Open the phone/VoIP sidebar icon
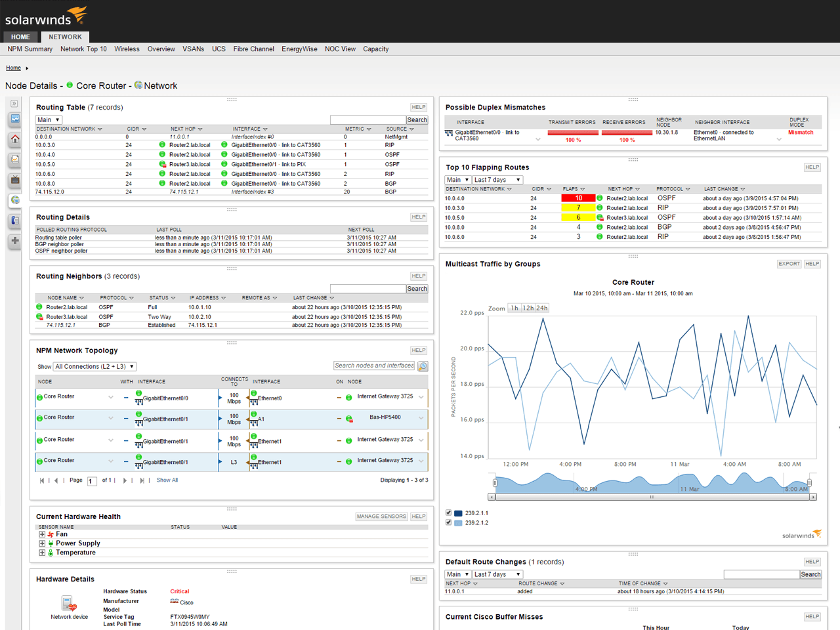840x630 pixels. coord(14,220)
